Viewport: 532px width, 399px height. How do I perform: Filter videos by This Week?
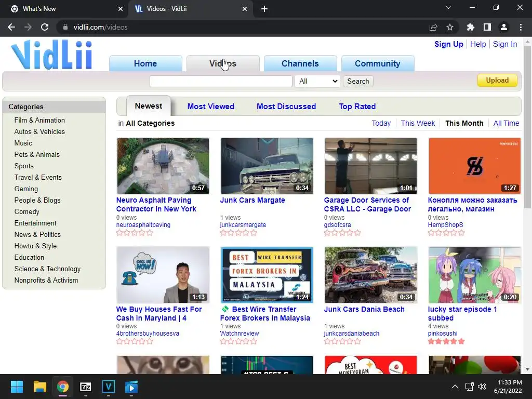(x=418, y=123)
